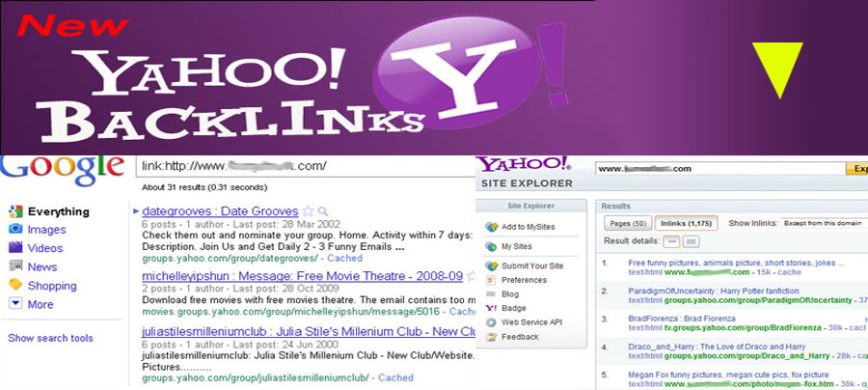Click the Blog icon in Site Explorer

[491, 294]
